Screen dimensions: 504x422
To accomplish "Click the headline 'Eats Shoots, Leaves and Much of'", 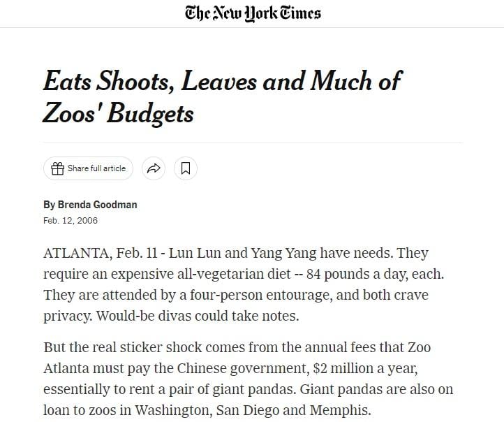I will 222,82.
